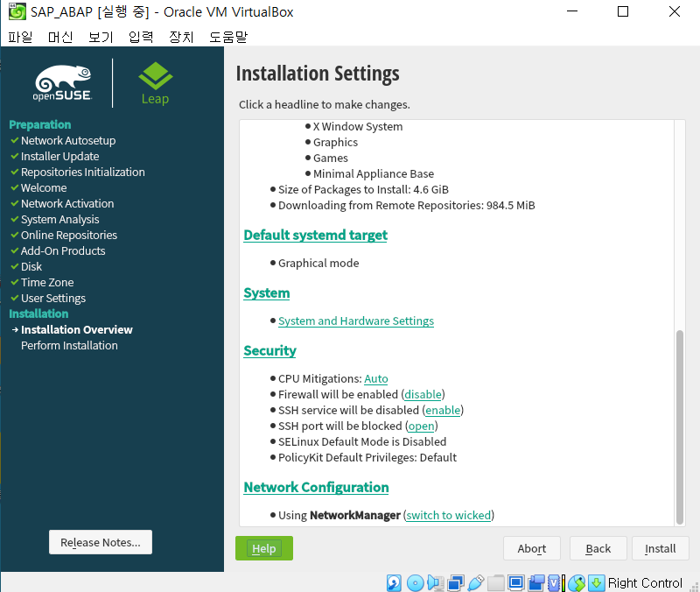
Task: Go Back to the previous step
Action: coord(598,548)
